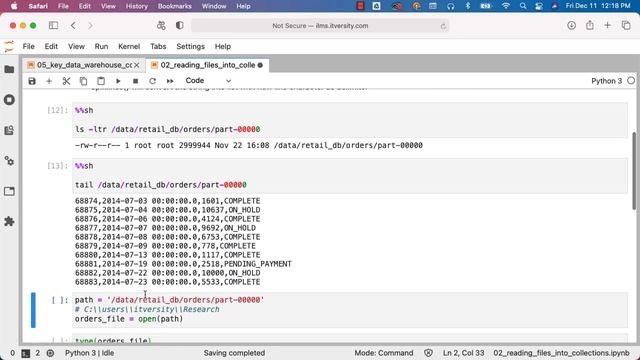Screen dimensions: 640x360
Task: Click Python 3 kernel name in toolbar
Action: 606,81
